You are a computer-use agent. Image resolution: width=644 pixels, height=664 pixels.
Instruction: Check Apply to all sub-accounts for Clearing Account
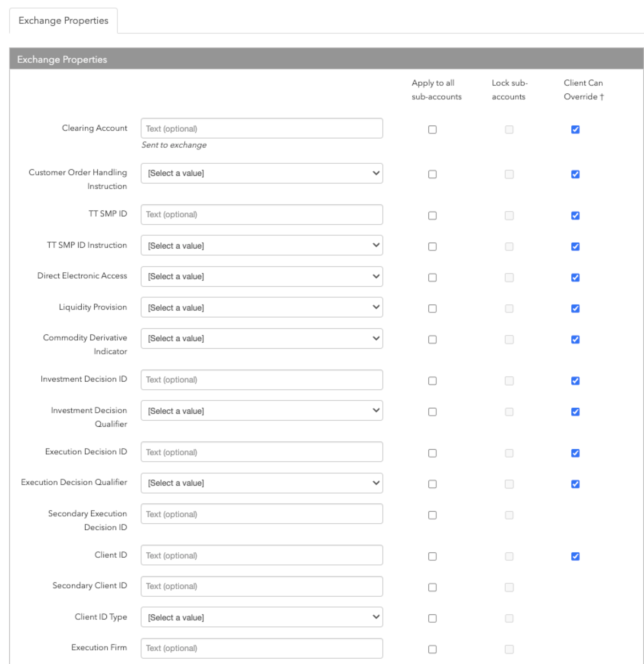tap(432, 130)
